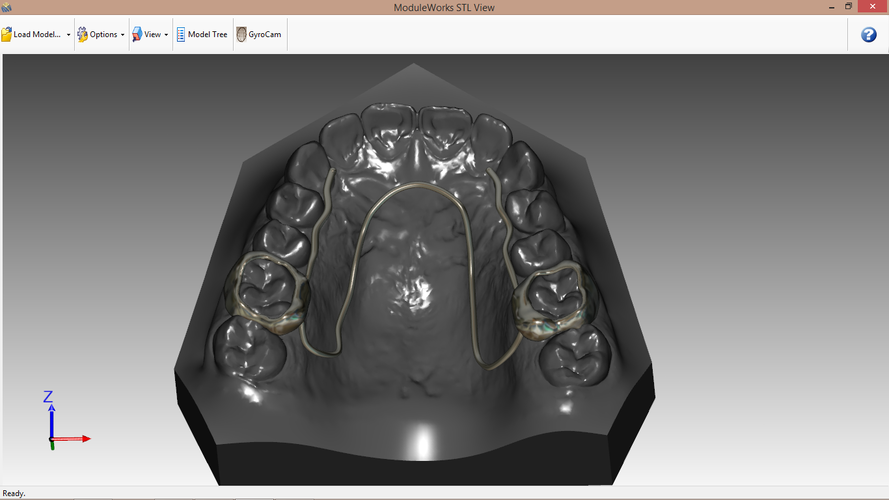Minimize the ModuleWorks STL View window
Image resolution: width=889 pixels, height=500 pixels.
click(831, 7)
